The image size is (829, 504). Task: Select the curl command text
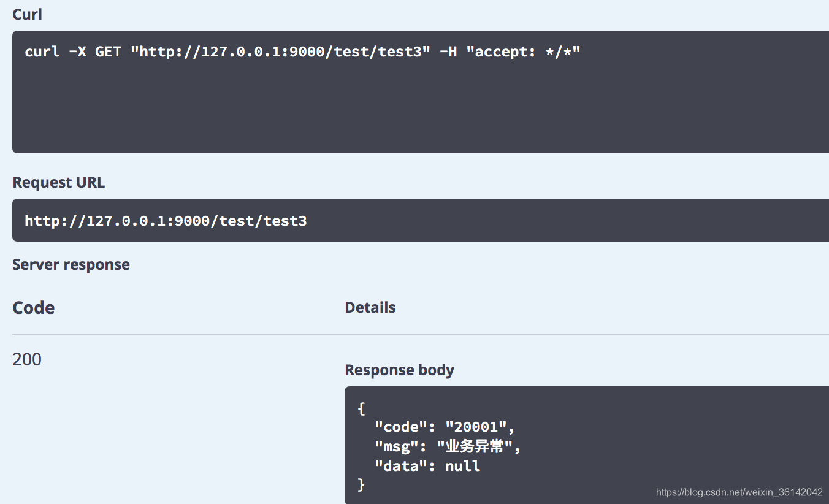pos(302,52)
